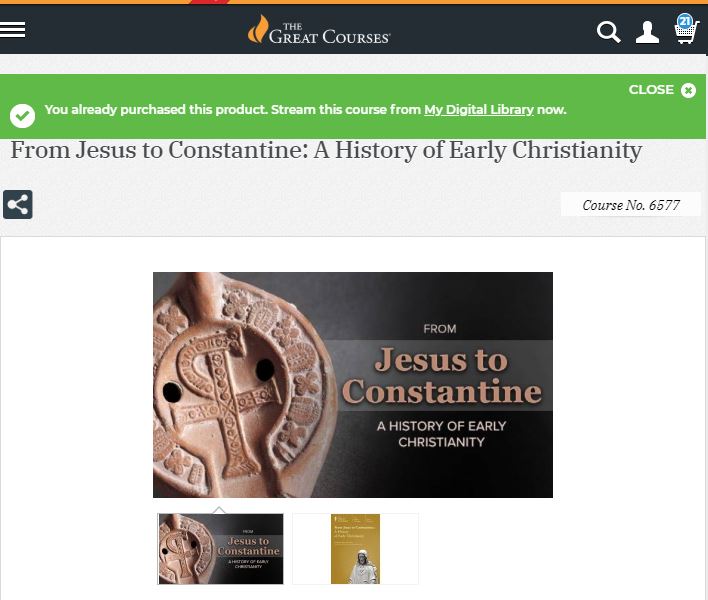Click the Course No. 6577 label
This screenshot has height=600, width=708.
coord(631,205)
